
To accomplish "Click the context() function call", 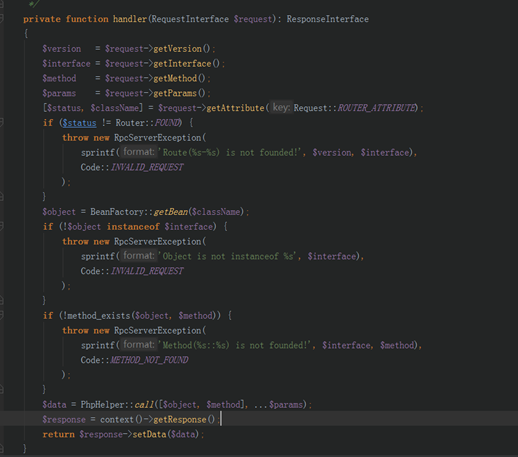I will (121, 419).
